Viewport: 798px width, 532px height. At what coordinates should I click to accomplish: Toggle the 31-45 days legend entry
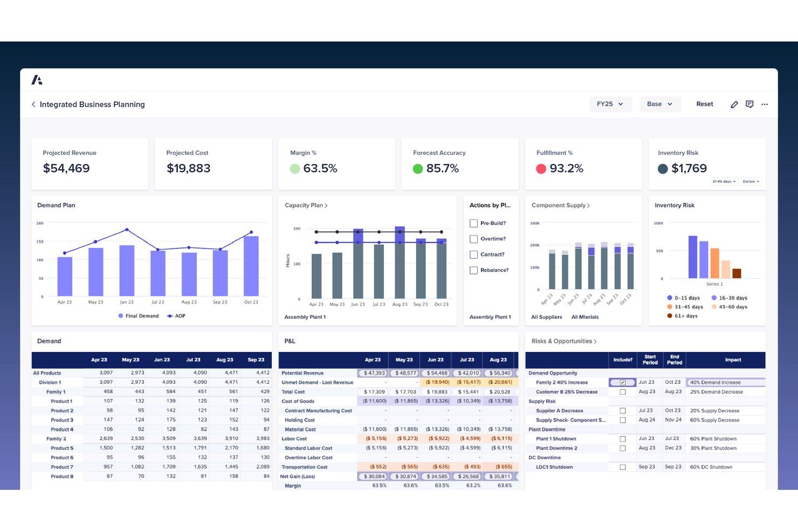pyautogui.click(x=685, y=307)
